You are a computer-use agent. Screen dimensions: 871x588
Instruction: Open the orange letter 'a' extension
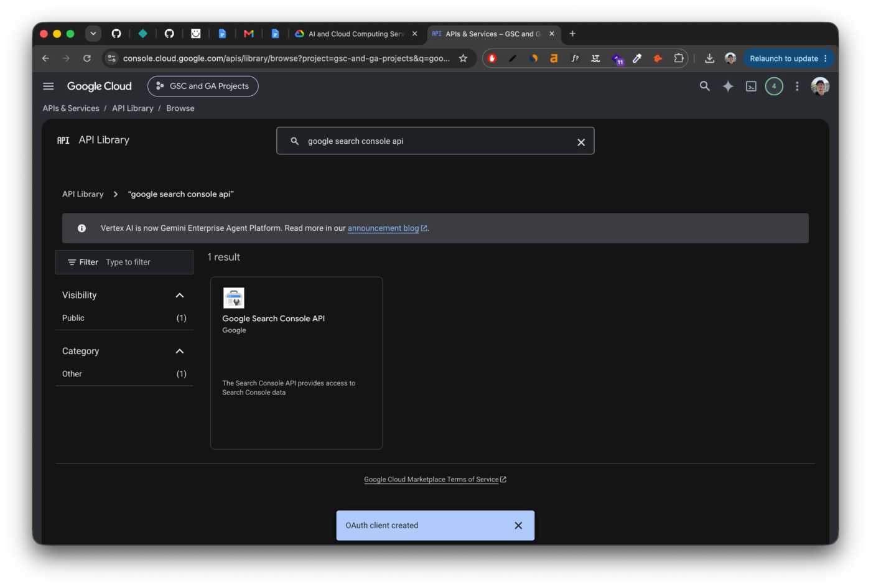[x=554, y=58]
